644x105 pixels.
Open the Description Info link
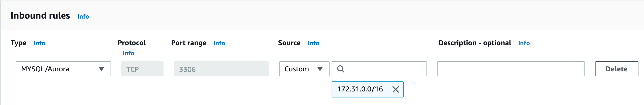pos(524,43)
